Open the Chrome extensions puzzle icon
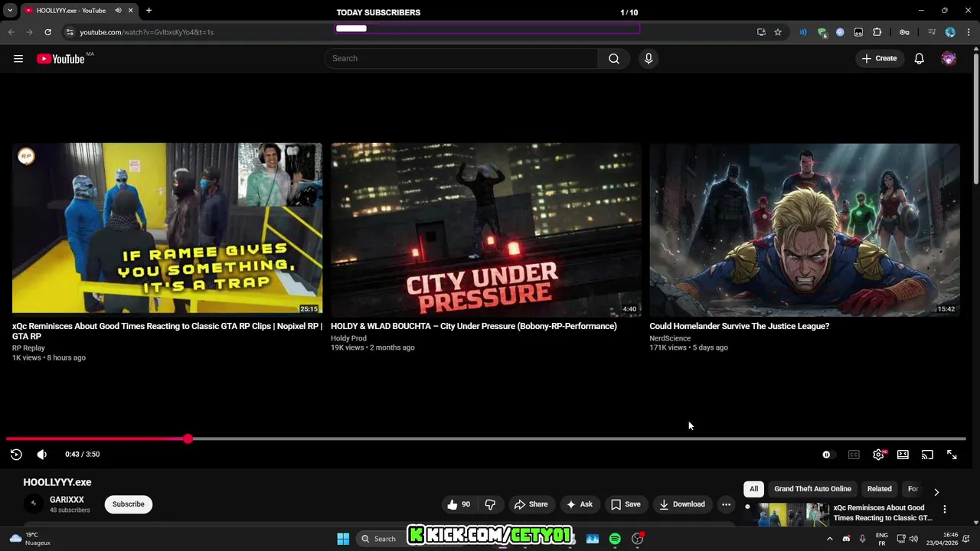This screenshot has width=980, height=551. 877,32
